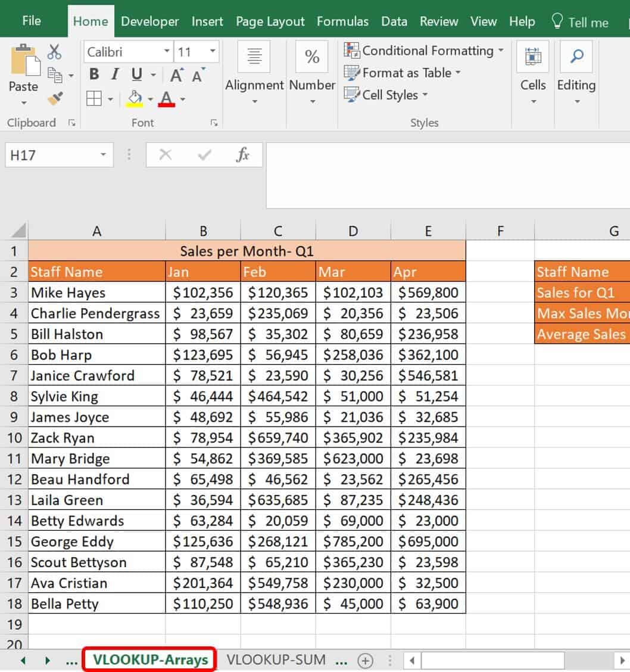The height and width of the screenshot is (672, 630).
Task: Click the Paste clipboard icon
Action: pyautogui.click(x=24, y=60)
